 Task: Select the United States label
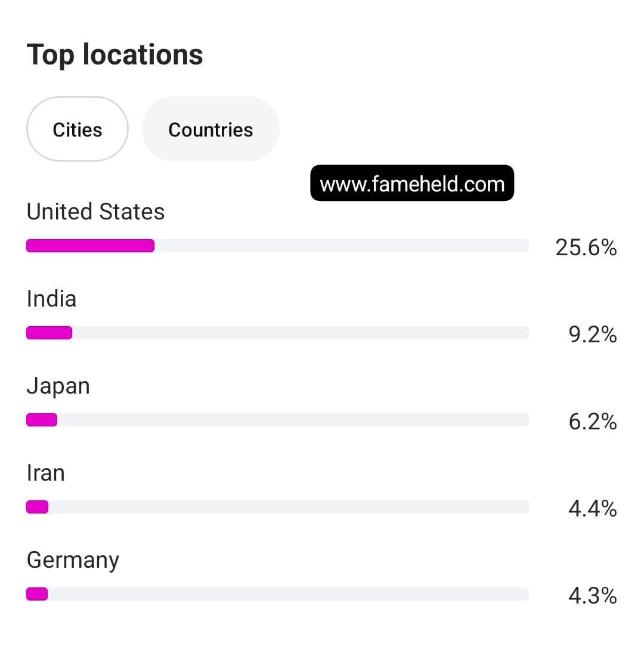pos(95,212)
